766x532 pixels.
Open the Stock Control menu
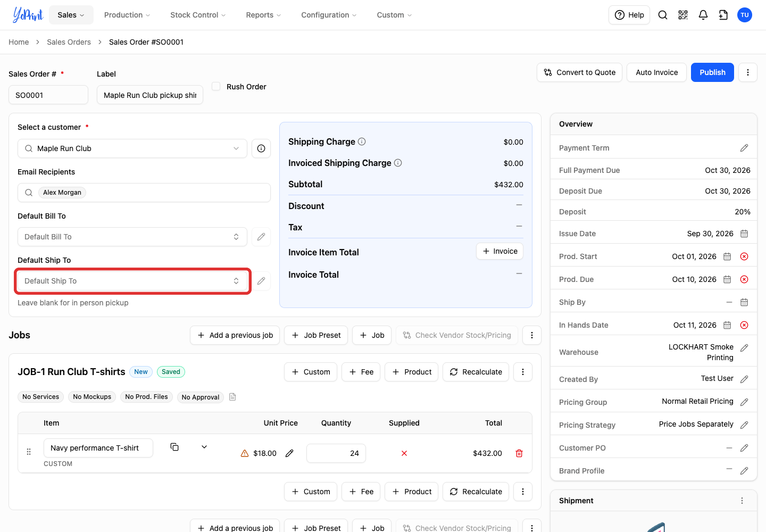[198, 15]
